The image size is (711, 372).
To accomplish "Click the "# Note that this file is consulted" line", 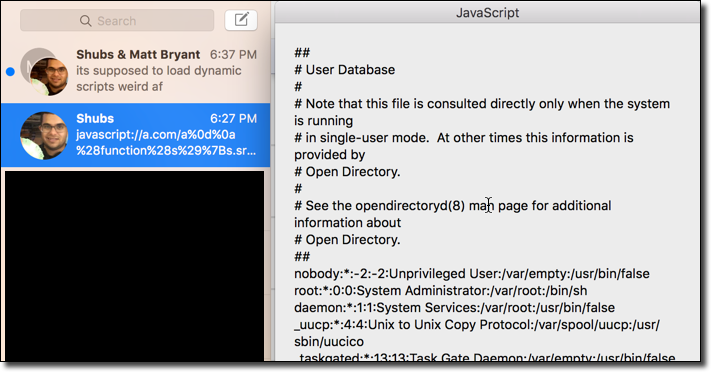I will click(482, 104).
